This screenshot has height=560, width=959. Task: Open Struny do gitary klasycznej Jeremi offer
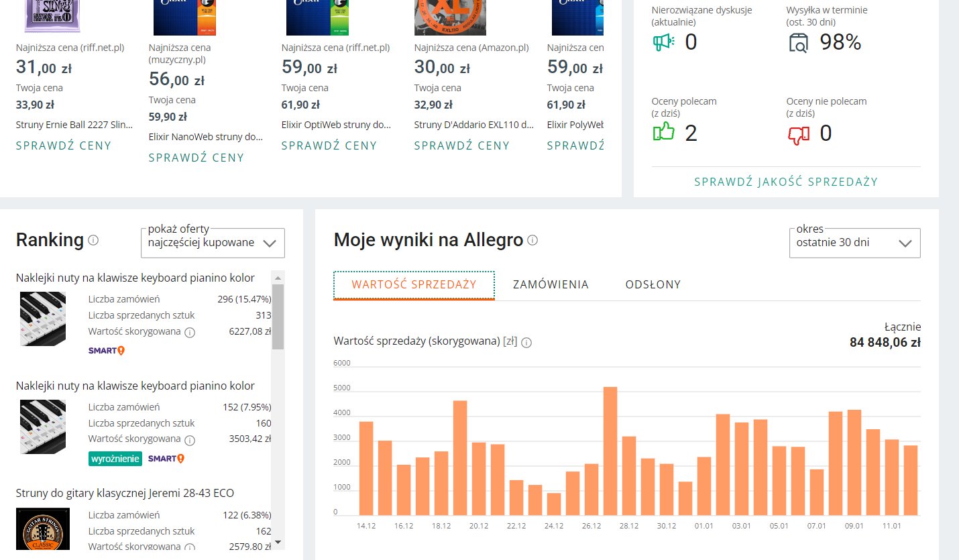125,493
